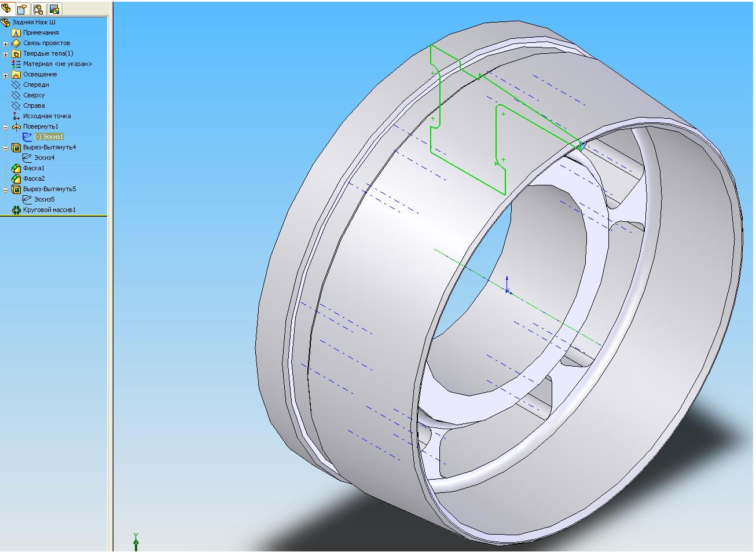
Task: Select Фаска1 label
Action: [34, 168]
